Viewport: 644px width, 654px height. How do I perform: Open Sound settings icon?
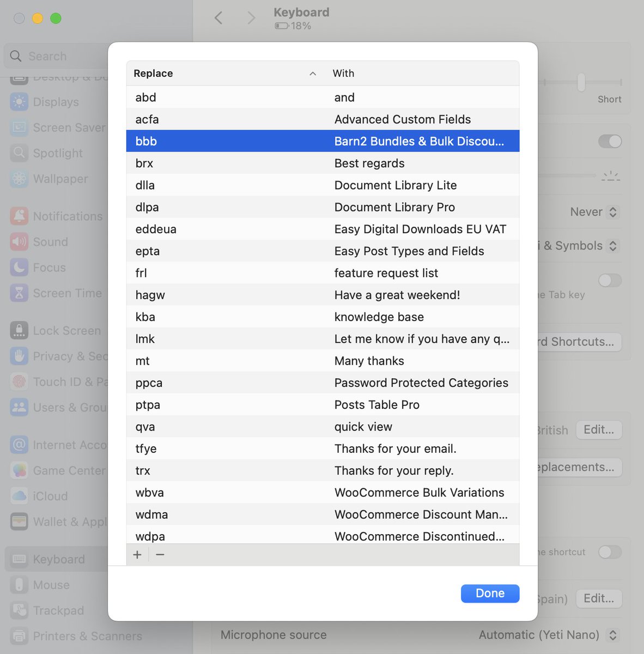(19, 242)
